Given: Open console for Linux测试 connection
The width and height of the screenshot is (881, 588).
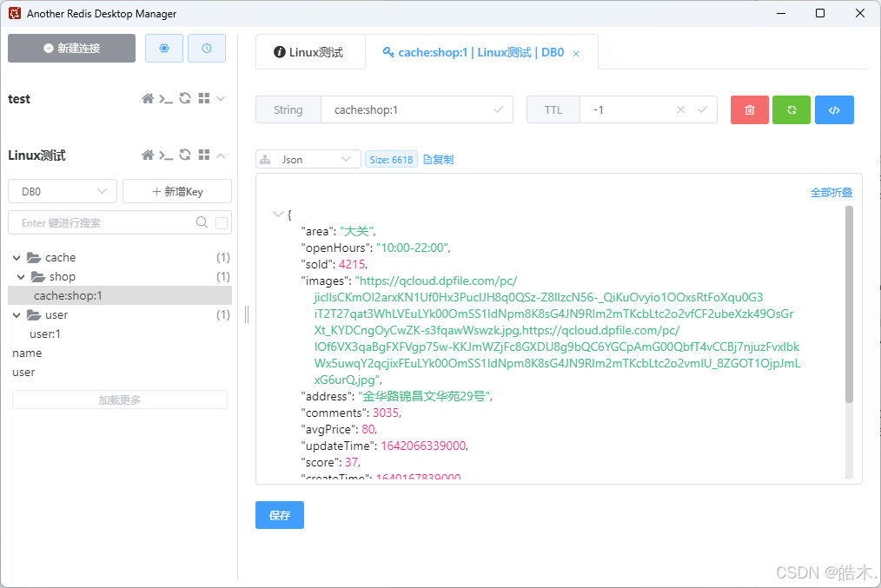Looking at the screenshot, I should pyautogui.click(x=166, y=155).
